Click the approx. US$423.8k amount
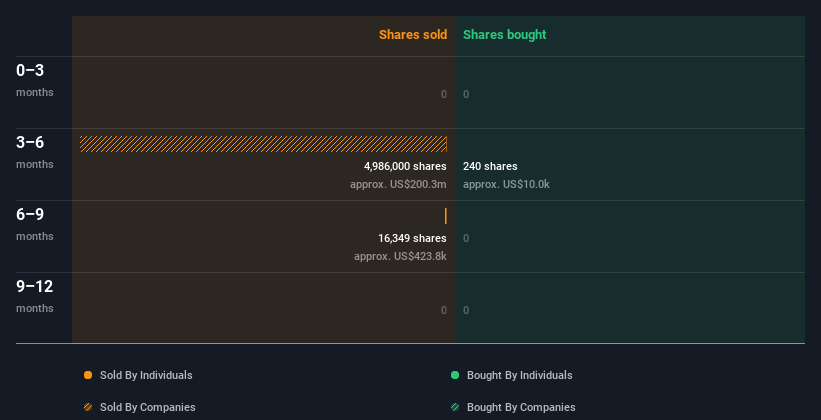The width and height of the screenshot is (821, 420). pos(401,257)
